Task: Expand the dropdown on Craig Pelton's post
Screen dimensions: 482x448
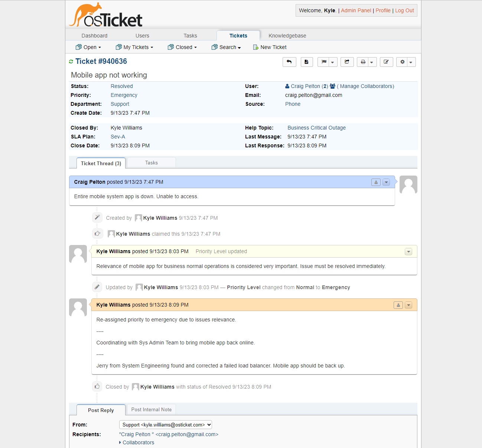Action: pos(386,182)
